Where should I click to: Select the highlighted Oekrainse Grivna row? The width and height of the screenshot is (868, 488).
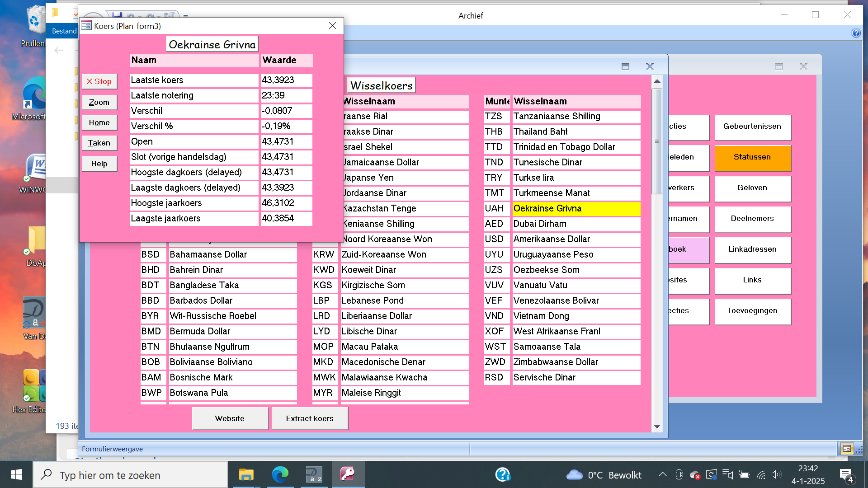pyautogui.click(x=576, y=208)
